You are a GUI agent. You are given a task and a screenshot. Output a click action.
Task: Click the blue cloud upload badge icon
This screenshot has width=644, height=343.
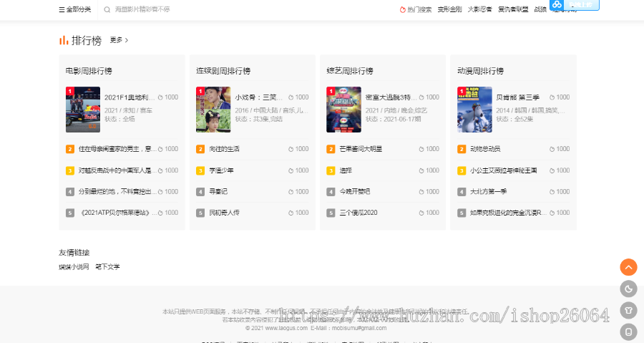pos(557,4)
